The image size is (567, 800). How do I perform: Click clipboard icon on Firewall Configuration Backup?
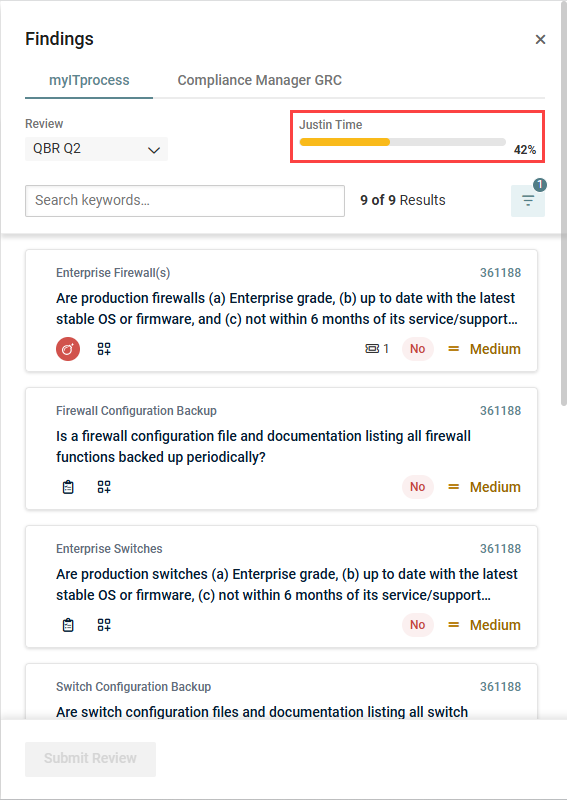(x=68, y=487)
